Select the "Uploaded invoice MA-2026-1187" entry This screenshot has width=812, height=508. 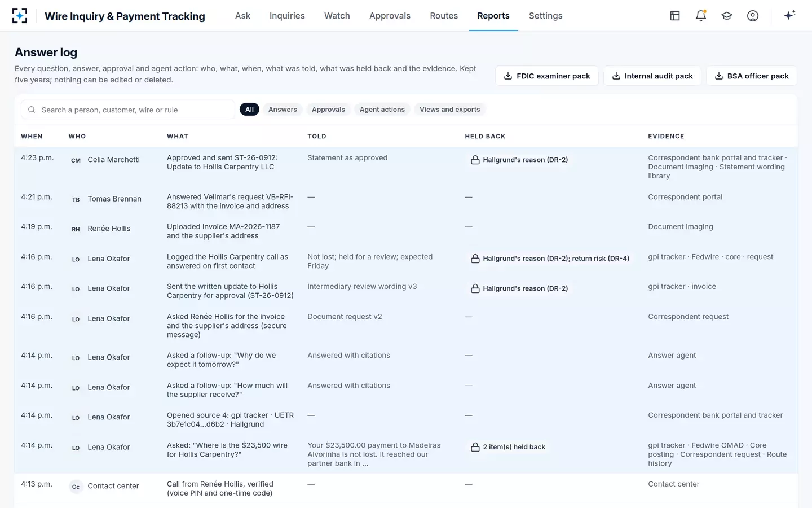pos(223,231)
